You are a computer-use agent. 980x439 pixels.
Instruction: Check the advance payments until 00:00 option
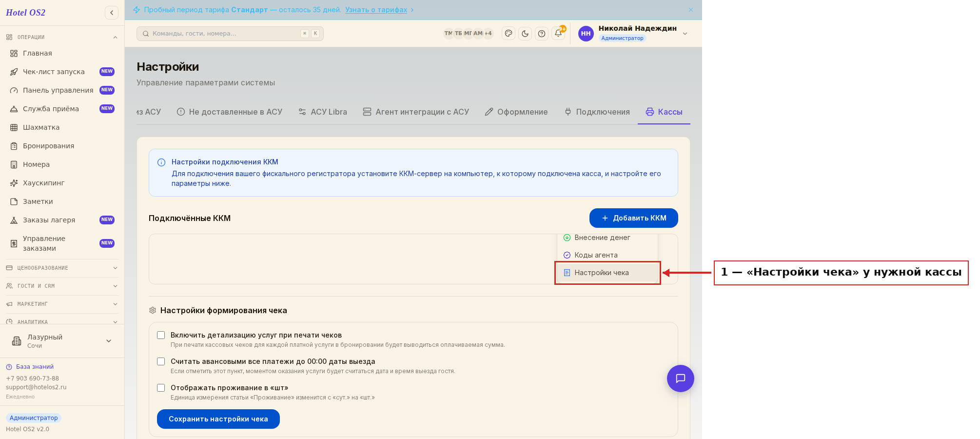161,361
